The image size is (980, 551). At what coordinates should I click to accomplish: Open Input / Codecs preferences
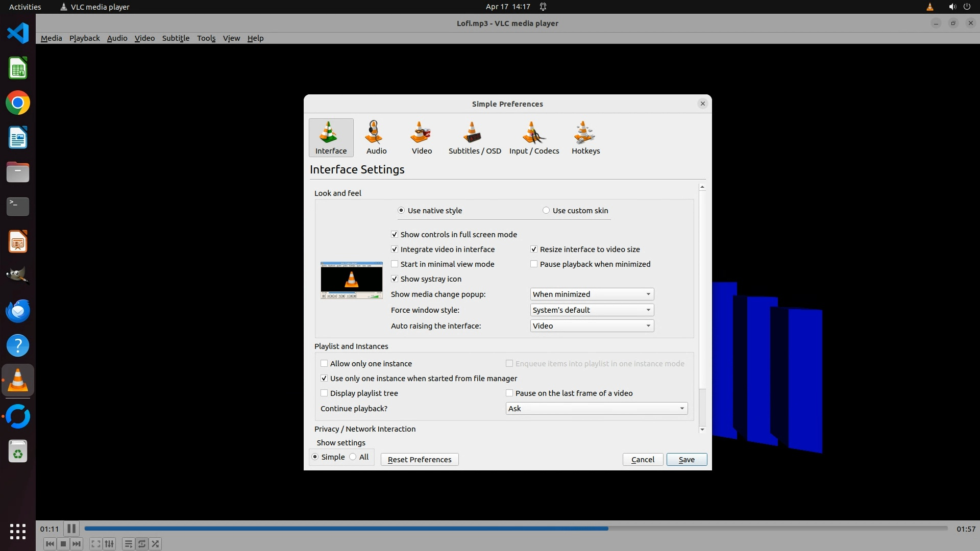click(534, 138)
